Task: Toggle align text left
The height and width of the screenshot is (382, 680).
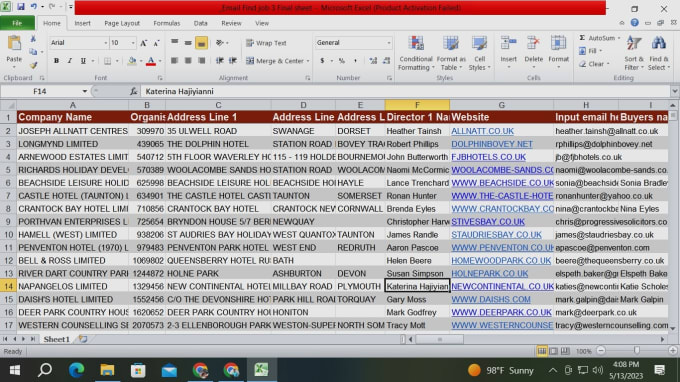Action: pos(174,61)
